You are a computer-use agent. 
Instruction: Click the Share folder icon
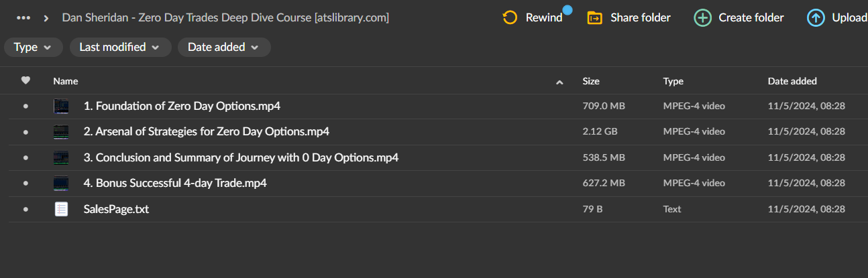pos(594,18)
